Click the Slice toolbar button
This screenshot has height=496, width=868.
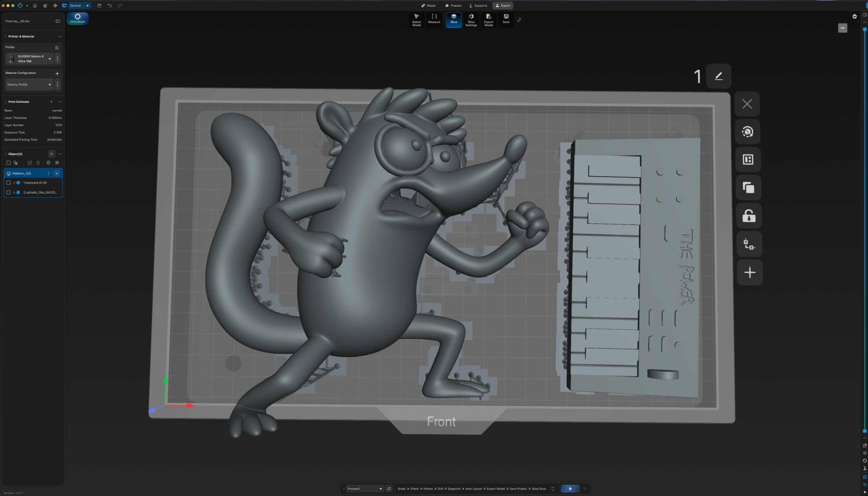coord(454,20)
